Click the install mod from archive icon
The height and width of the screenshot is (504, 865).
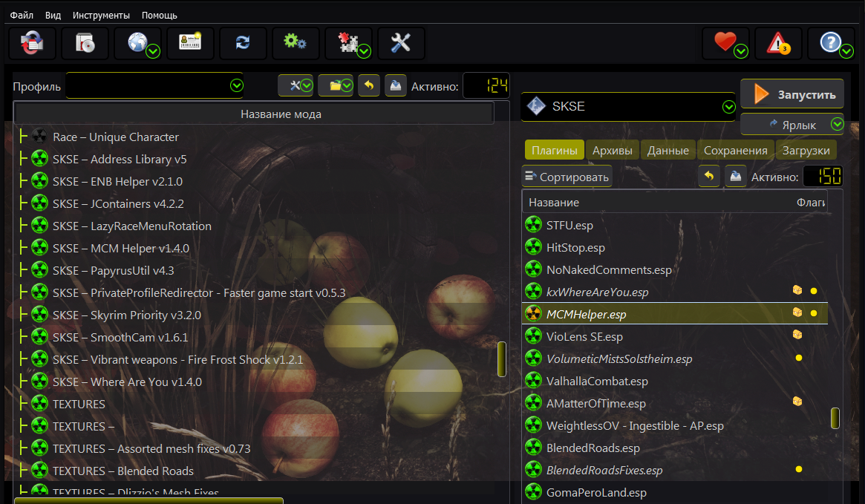pos(85,44)
